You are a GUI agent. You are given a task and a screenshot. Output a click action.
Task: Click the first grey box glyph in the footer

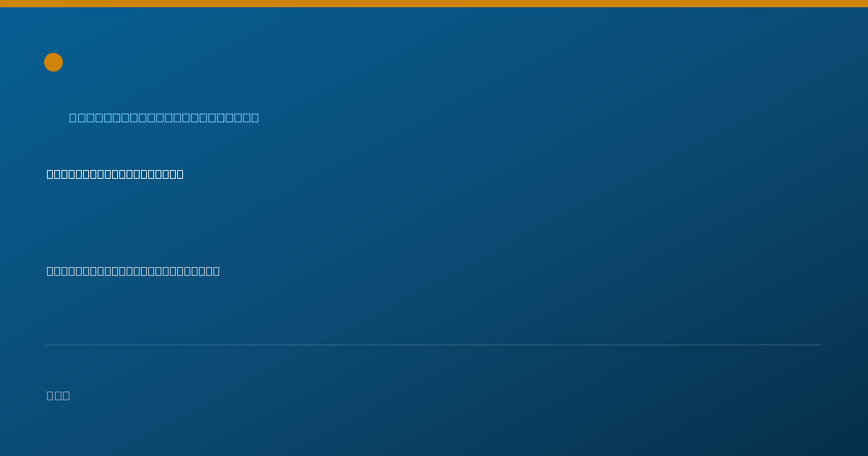(51, 395)
